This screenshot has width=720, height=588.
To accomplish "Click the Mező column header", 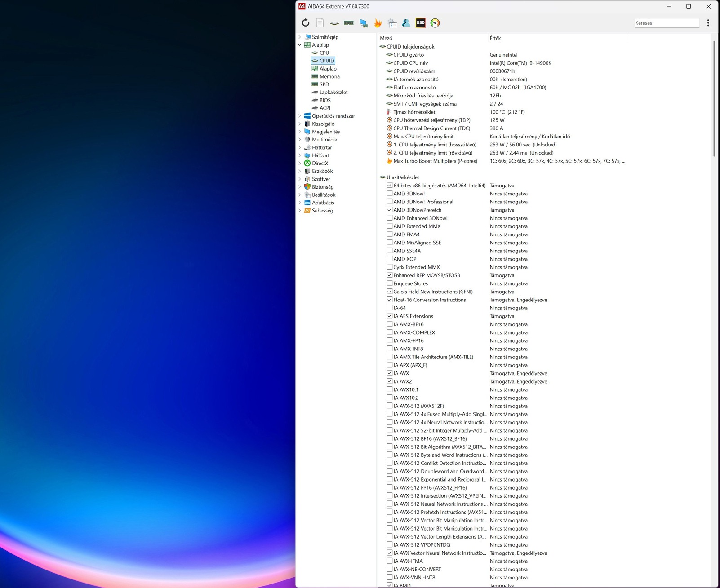I will [x=433, y=38].
